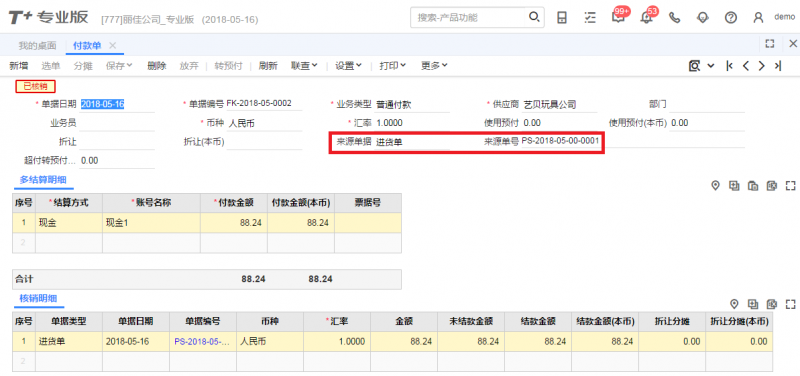Go to next record arrow
This screenshot has width=800, height=376.
(761, 66)
